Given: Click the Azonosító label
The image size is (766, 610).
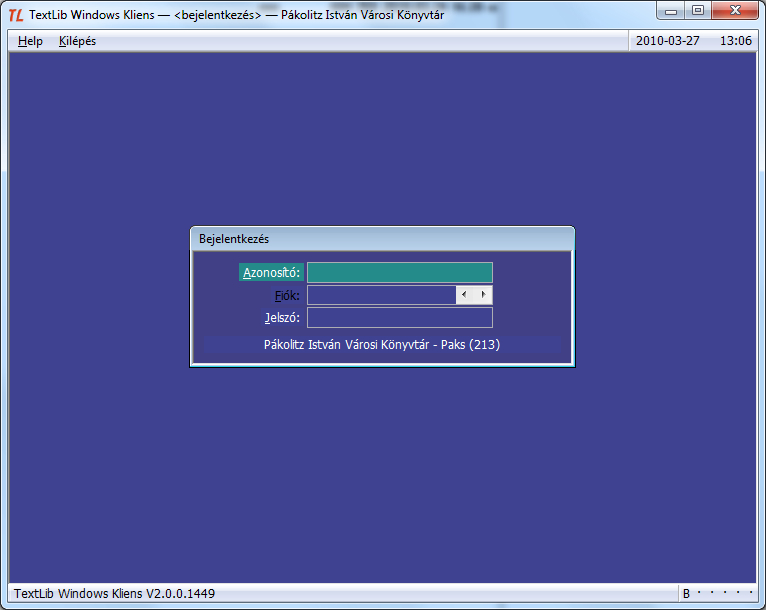Looking at the screenshot, I should [271, 273].
